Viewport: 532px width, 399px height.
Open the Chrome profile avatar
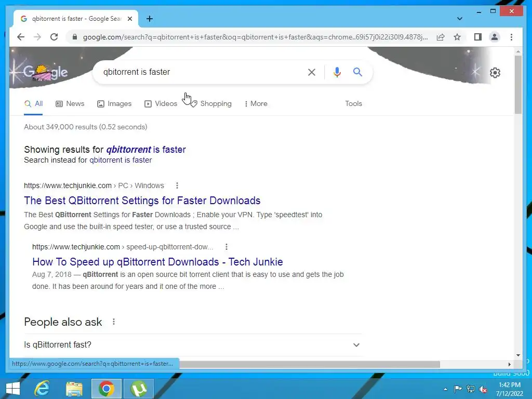tap(495, 37)
